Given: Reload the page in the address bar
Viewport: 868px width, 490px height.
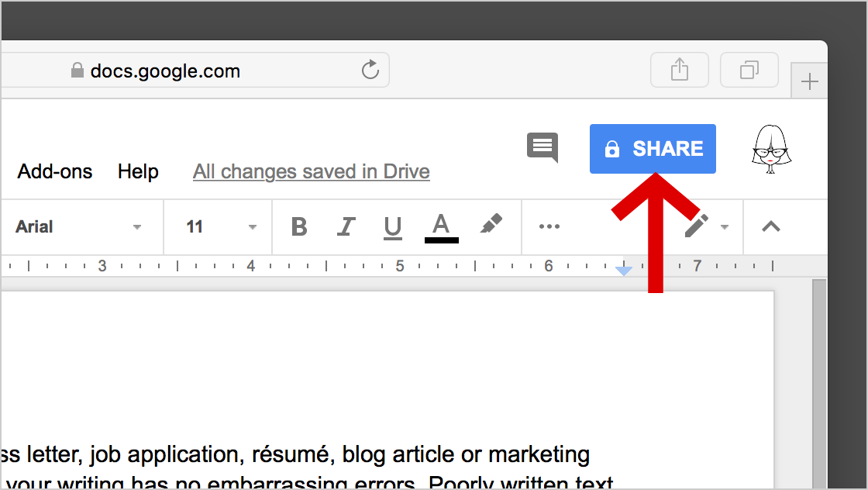Looking at the screenshot, I should tap(370, 71).
